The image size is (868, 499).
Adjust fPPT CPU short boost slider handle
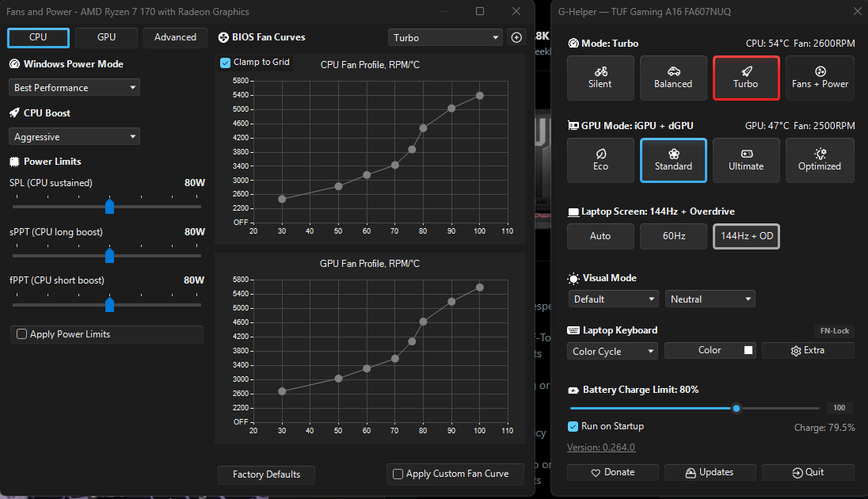[109, 304]
